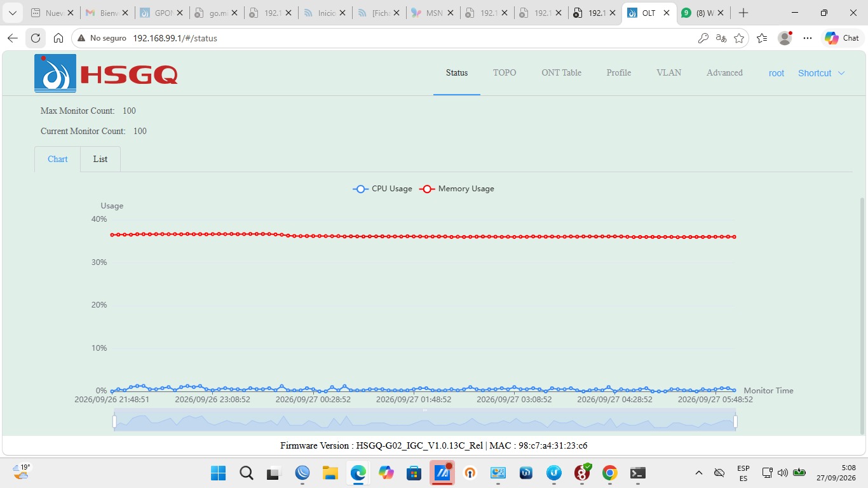The height and width of the screenshot is (488, 868).
Task: Open the ONT Table menu
Action: pos(561,73)
